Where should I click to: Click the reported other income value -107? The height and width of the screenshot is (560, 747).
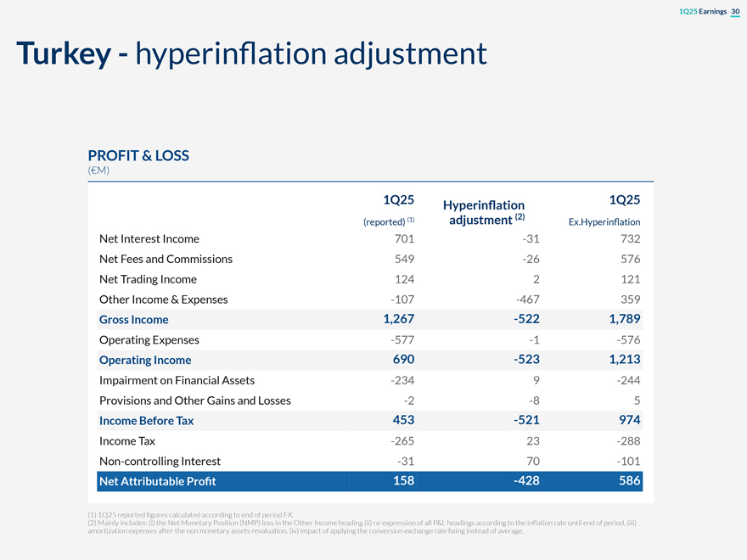pos(402,300)
